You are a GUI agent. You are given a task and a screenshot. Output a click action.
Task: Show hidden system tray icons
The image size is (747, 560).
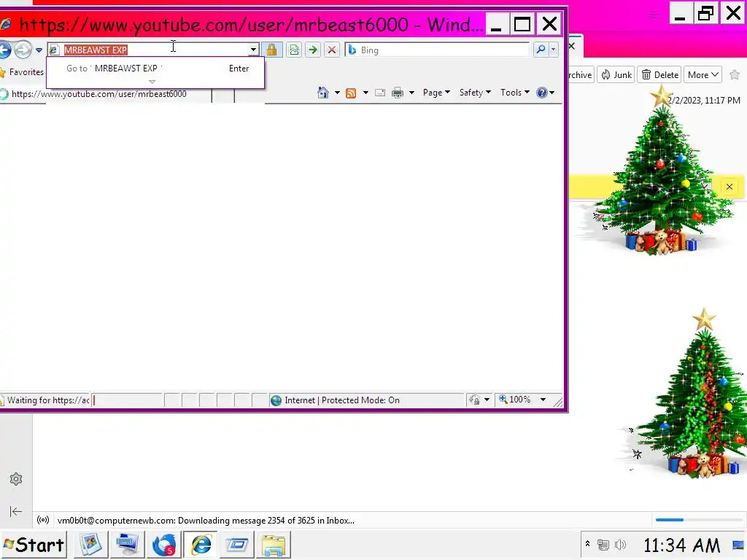[587, 544]
